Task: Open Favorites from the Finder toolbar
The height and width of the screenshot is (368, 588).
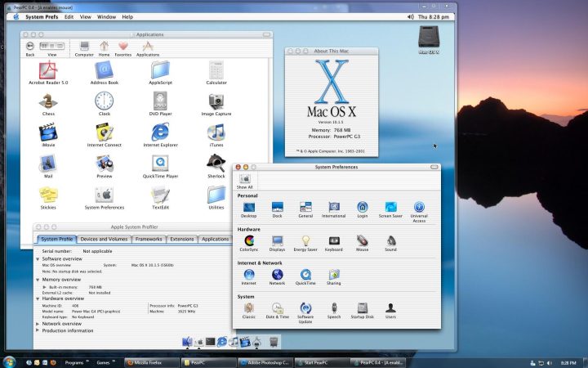Action: point(123,49)
